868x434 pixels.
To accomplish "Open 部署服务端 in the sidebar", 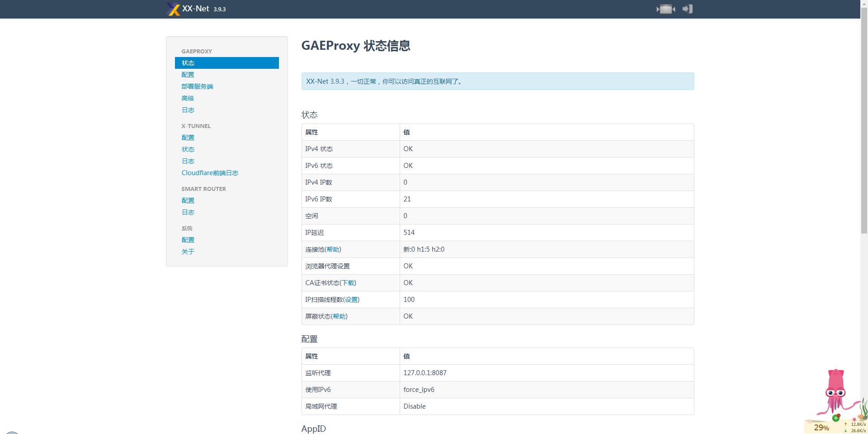I will pos(197,86).
